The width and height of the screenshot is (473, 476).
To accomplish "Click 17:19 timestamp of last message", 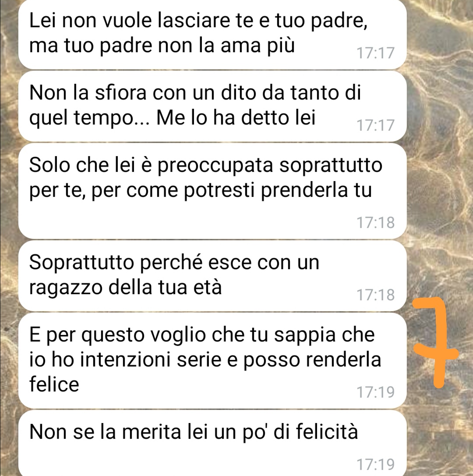I will click(375, 464).
